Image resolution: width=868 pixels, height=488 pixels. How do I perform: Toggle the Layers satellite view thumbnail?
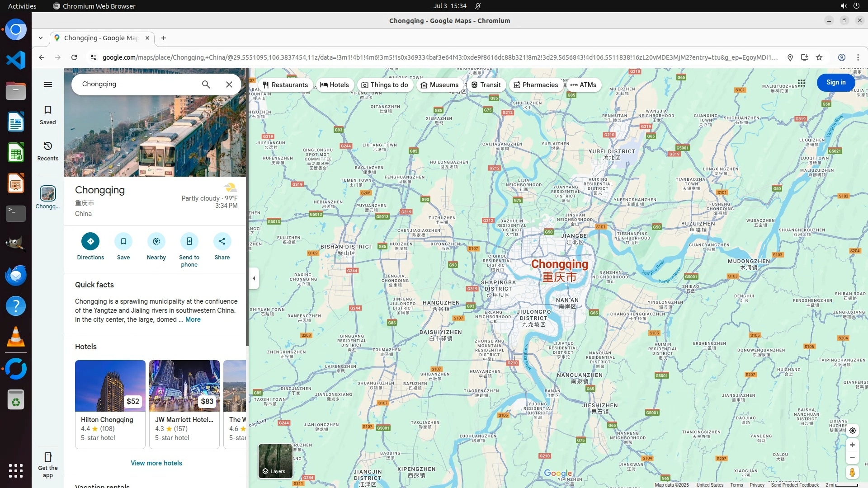(275, 461)
